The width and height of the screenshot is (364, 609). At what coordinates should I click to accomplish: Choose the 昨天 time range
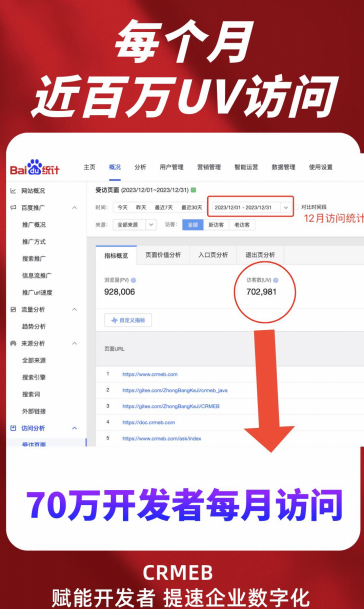tap(141, 207)
